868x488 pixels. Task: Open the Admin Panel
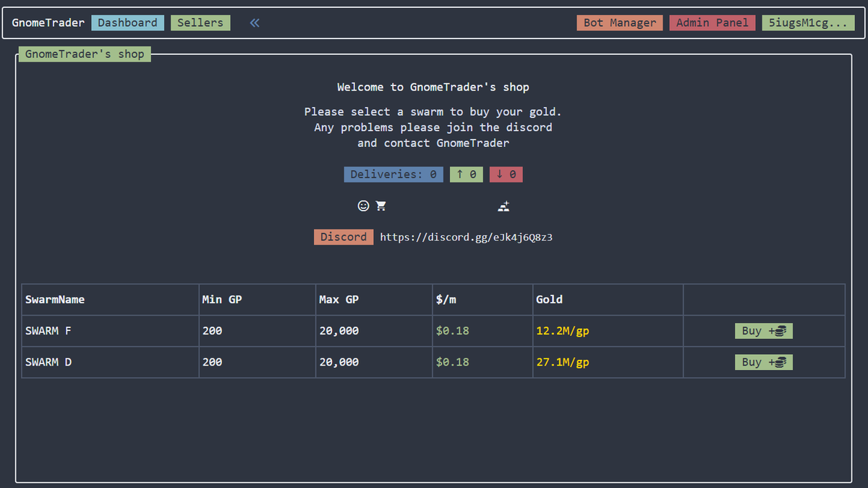[712, 22]
